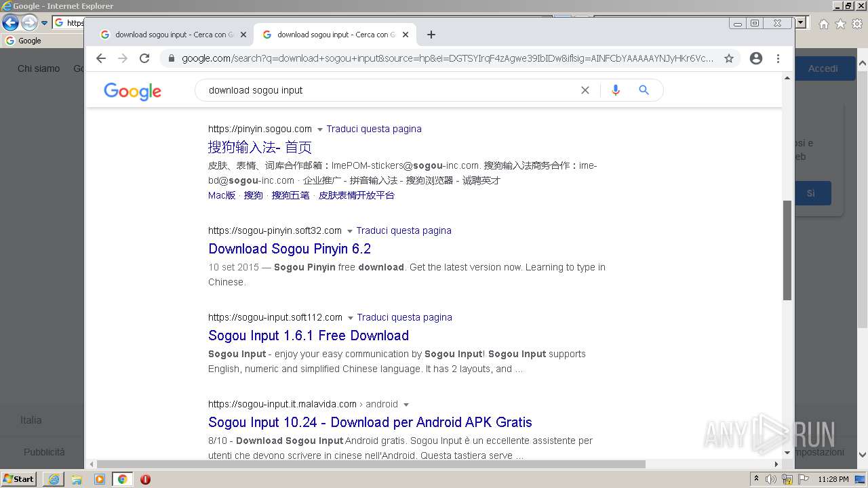
Task: Expand options arrow for sogou-input.it.malavida.com
Action: [x=406, y=405]
